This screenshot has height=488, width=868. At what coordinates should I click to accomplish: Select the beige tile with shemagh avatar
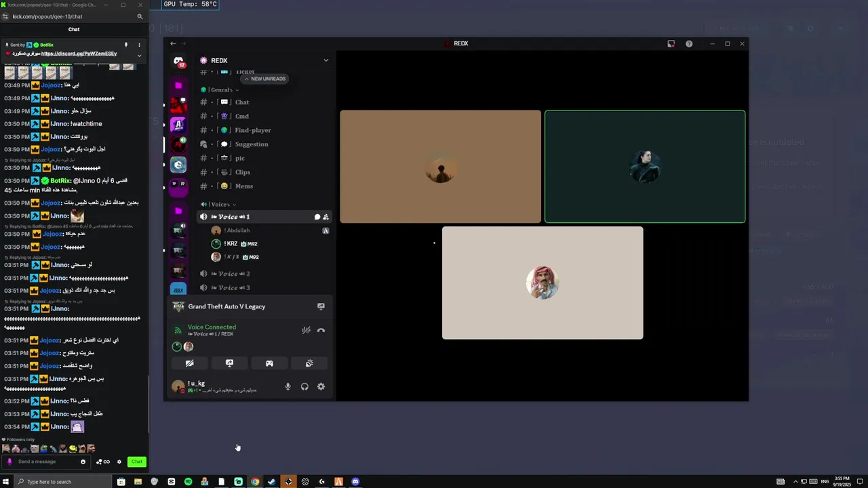point(542,283)
